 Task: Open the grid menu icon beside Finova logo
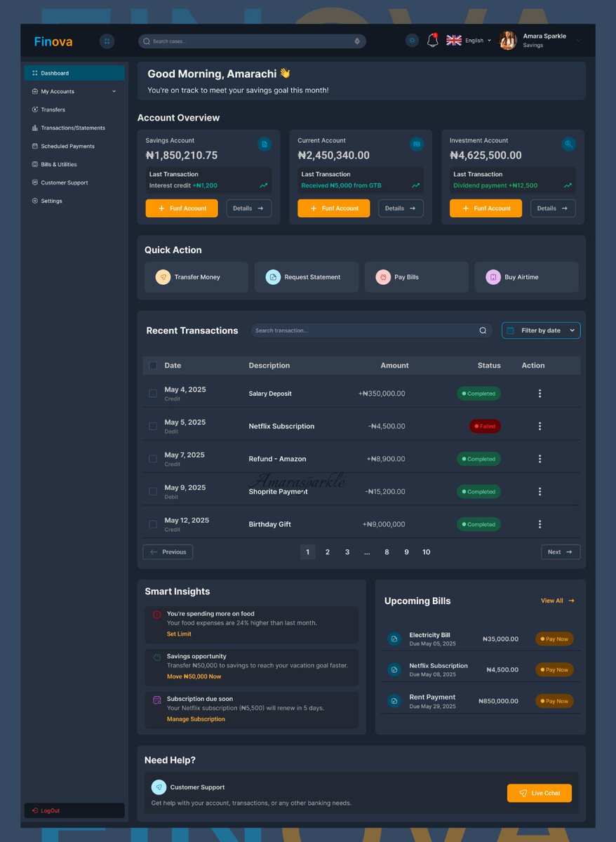(107, 41)
